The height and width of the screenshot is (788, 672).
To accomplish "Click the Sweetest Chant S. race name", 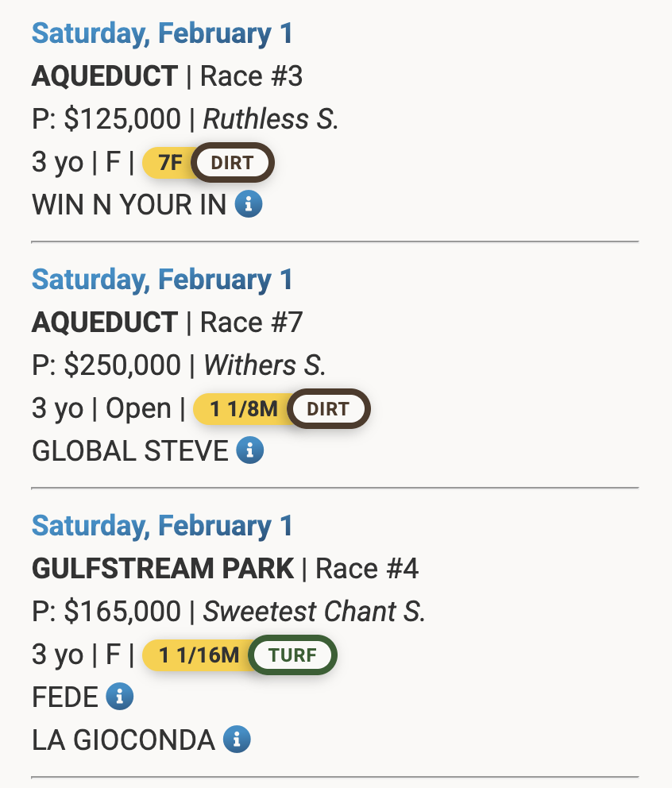I will (x=314, y=612).
